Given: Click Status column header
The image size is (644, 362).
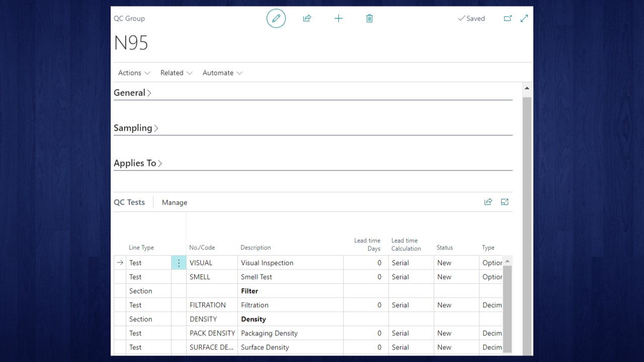Looking at the screenshot, I should tap(445, 248).
